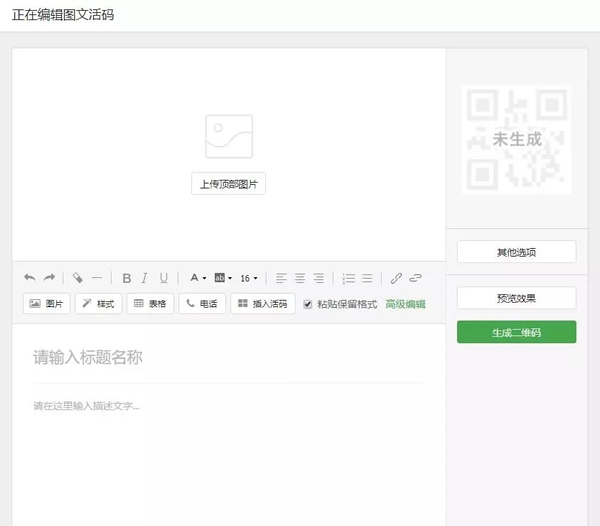This screenshot has height=526, width=600.
Task: Insert an ordered numbered list
Action: (348, 278)
